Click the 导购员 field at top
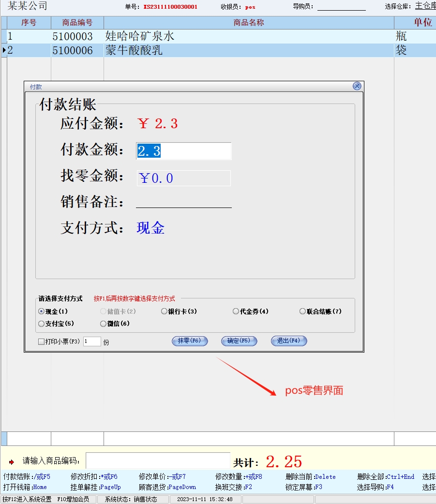Viewport: 436px width, 504px height. (341, 7)
